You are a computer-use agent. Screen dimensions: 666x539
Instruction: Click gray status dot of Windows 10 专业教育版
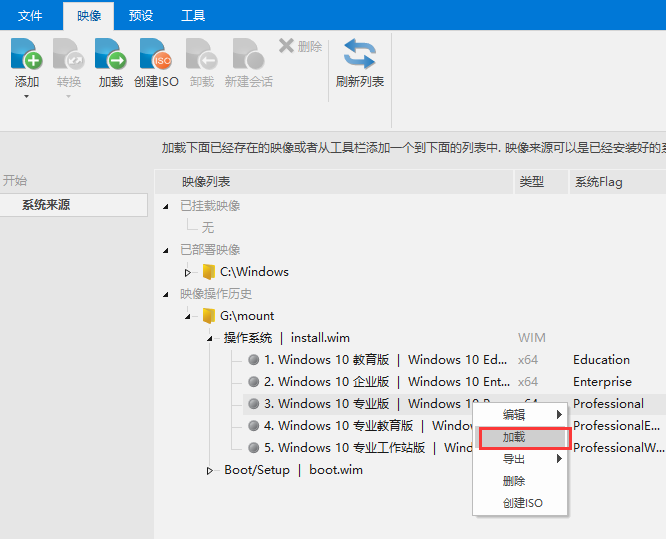(x=254, y=426)
